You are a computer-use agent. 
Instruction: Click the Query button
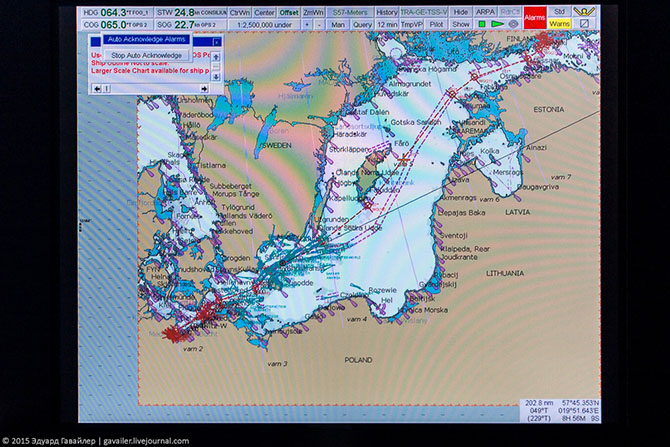(362, 25)
